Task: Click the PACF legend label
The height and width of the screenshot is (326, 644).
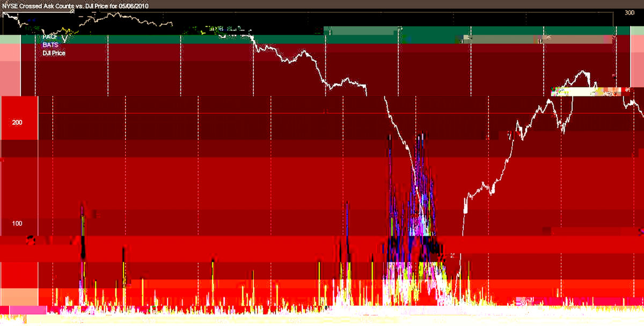Action: 50,38
